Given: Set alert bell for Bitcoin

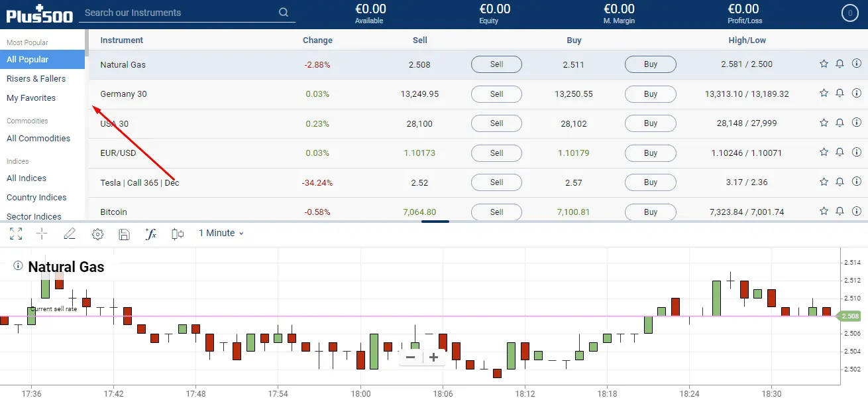Looking at the screenshot, I should pos(840,211).
